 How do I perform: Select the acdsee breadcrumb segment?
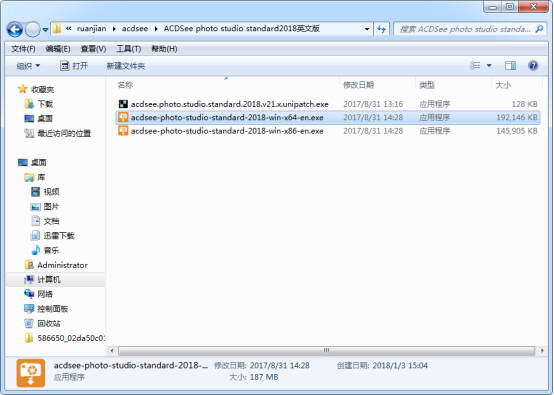(x=135, y=29)
